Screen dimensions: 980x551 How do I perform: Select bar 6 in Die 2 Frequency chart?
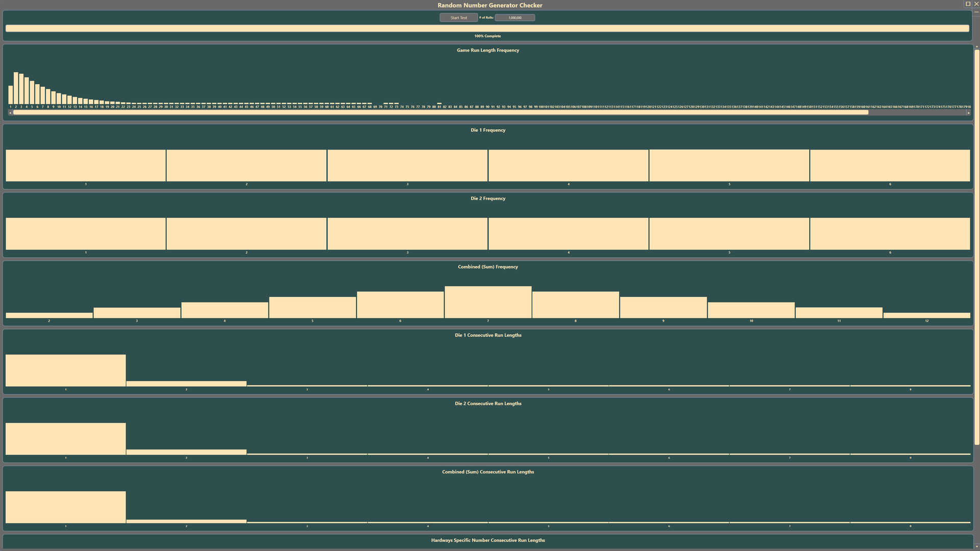point(890,234)
